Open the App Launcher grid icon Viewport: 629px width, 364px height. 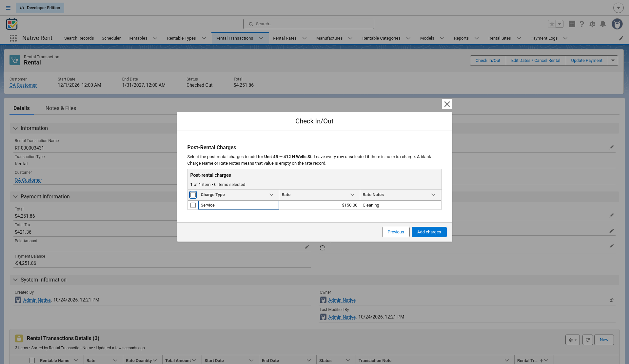(13, 38)
